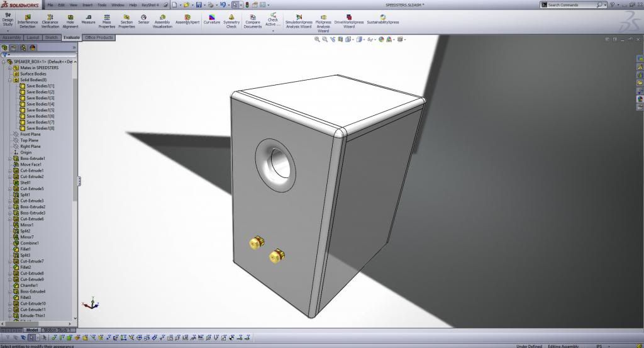Select the Front Plane item

[26, 134]
